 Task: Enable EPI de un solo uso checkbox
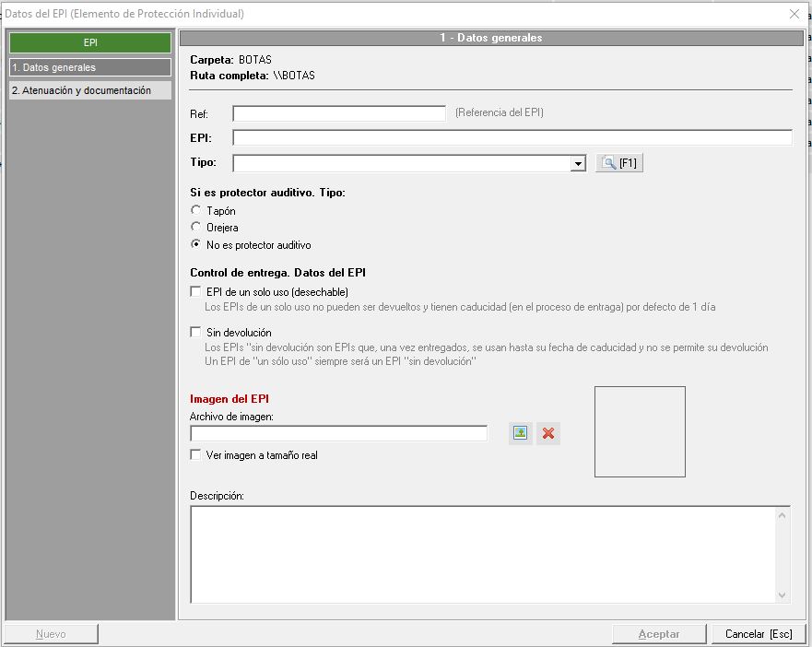coord(195,292)
